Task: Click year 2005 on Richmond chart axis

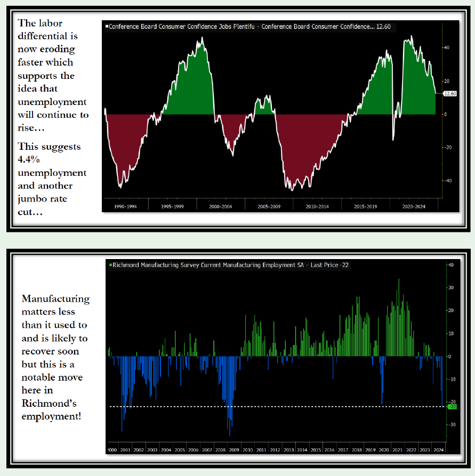Action: click(x=180, y=450)
